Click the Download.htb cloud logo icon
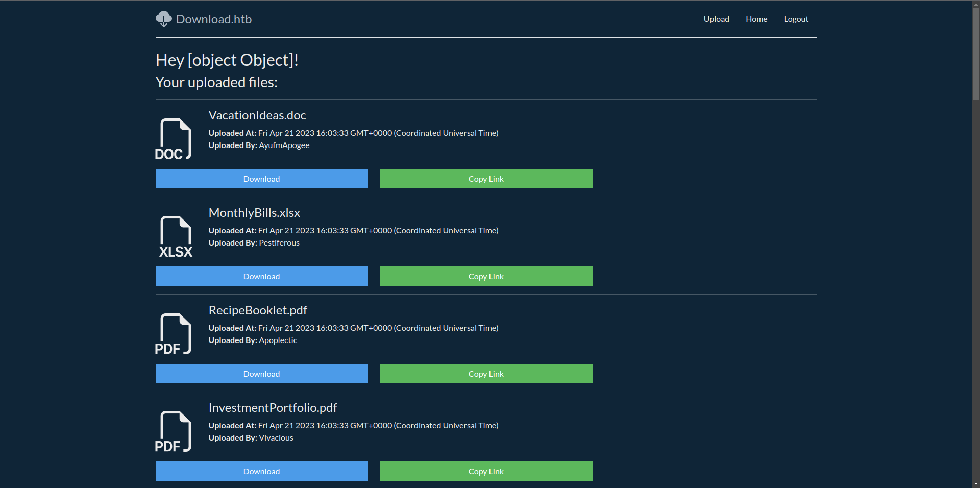Image resolution: width=980 pixels, height=488 pixels. [163, 19]
